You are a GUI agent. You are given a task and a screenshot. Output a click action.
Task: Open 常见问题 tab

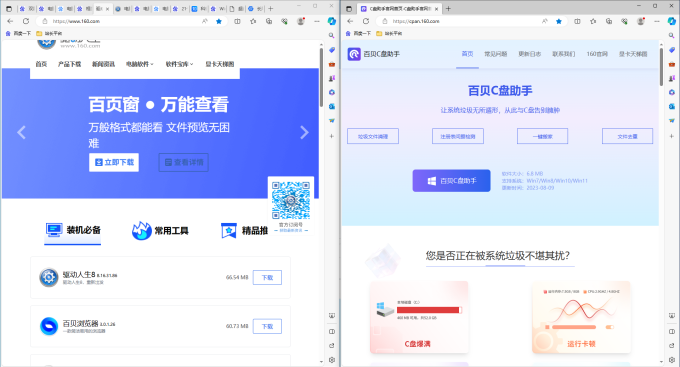point(496,54)
